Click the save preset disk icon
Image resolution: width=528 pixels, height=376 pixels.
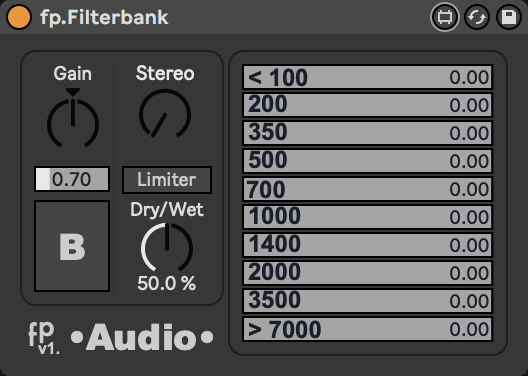(x=509, y=17)
